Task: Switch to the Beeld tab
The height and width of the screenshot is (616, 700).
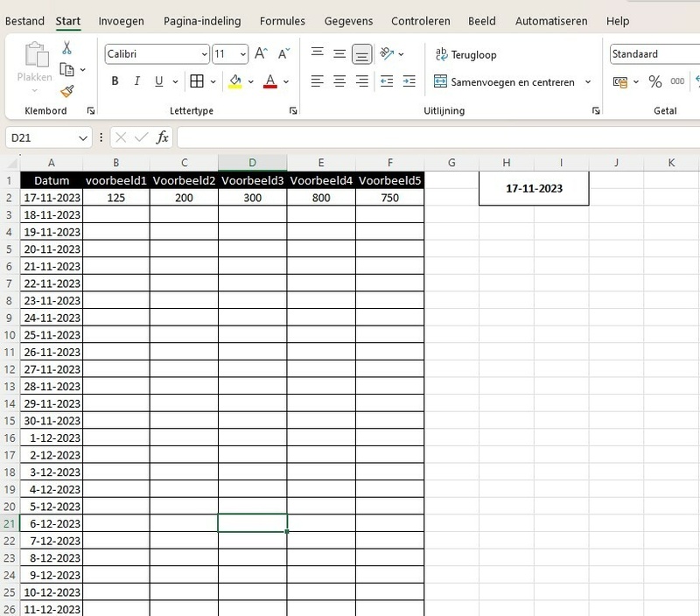Action: click(482, 21)
